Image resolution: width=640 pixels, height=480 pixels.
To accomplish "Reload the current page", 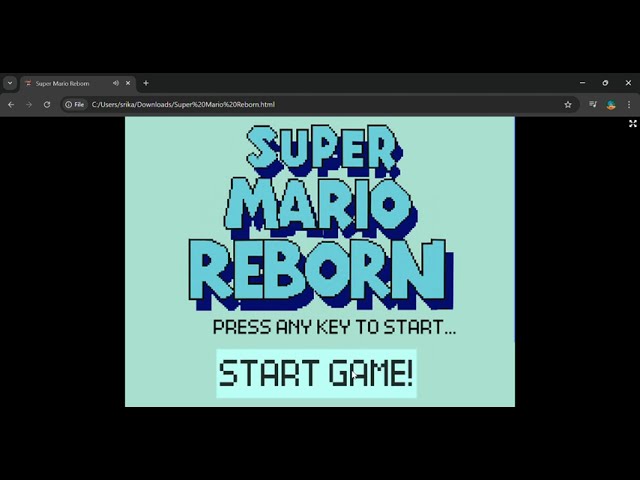I will 47,104.
